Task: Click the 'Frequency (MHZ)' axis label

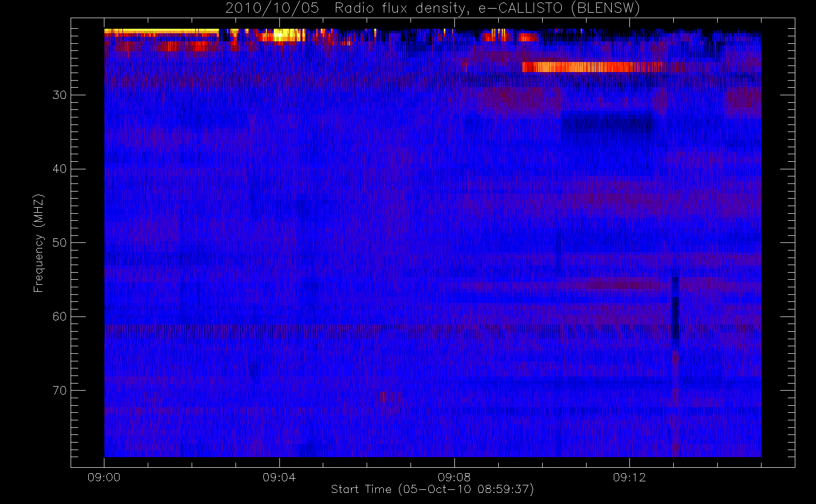Action: pyautogui.click(x=39, y=243)
